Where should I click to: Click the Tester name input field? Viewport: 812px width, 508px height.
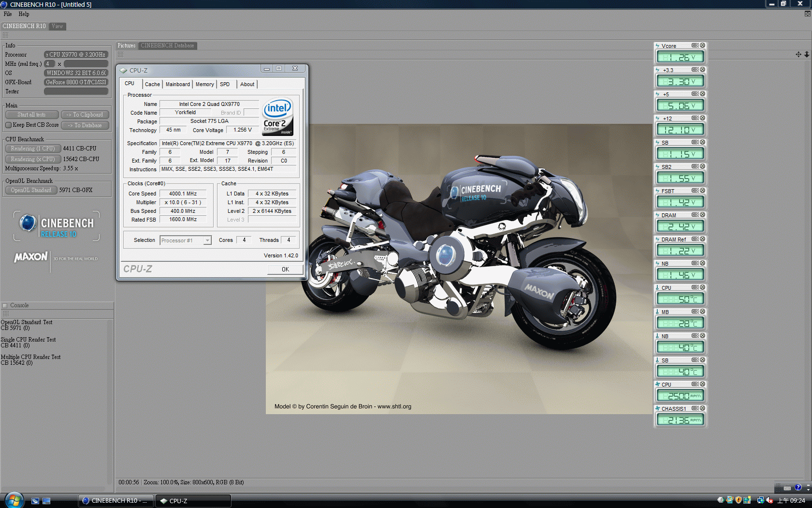(76, 91)
